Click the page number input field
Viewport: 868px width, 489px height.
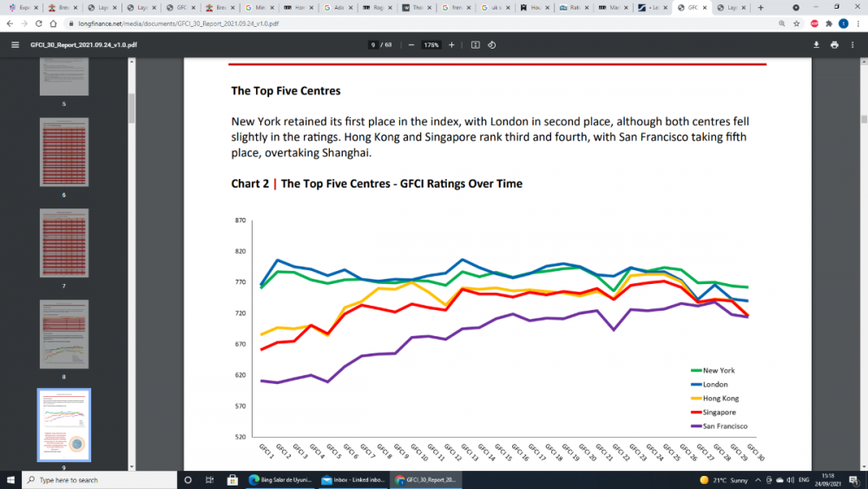[x=373, y=44]
